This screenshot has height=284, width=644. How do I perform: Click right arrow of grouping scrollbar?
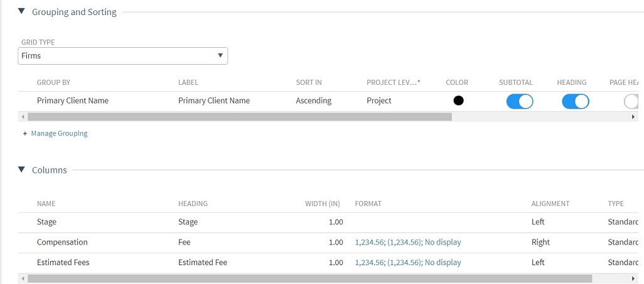(x=634, y=117)
